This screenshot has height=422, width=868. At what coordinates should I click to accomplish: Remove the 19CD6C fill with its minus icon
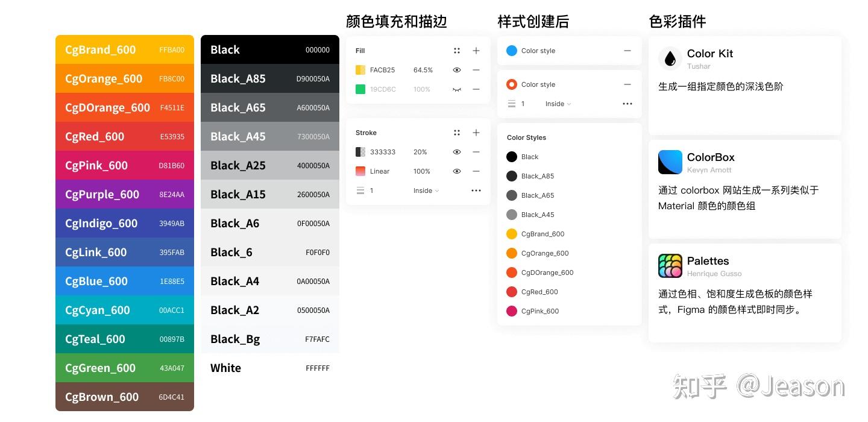point(476,89)
